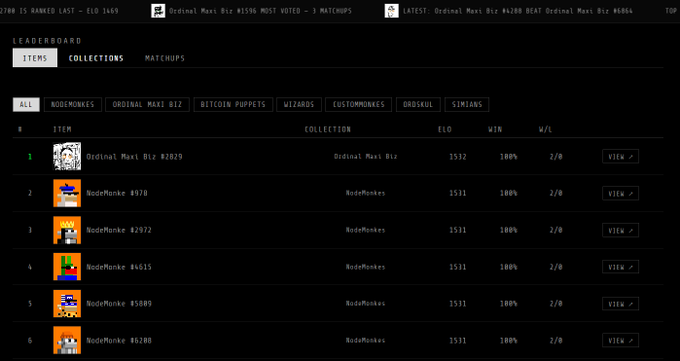Open NodeMonke #4615 thumbnail image
The width and height of the screenshot is (680, 361).
coord(67,267)
